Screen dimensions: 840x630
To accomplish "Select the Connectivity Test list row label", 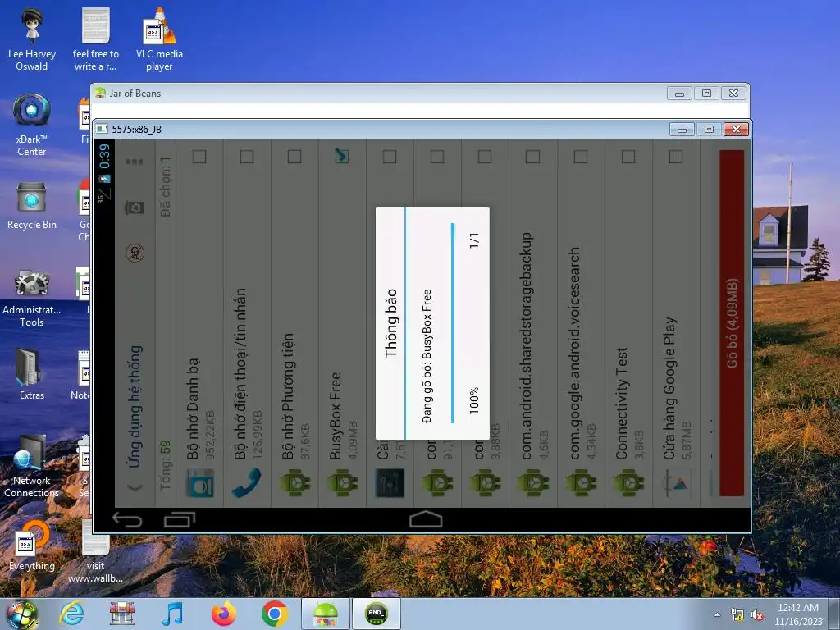I will [x=622, y=404].
